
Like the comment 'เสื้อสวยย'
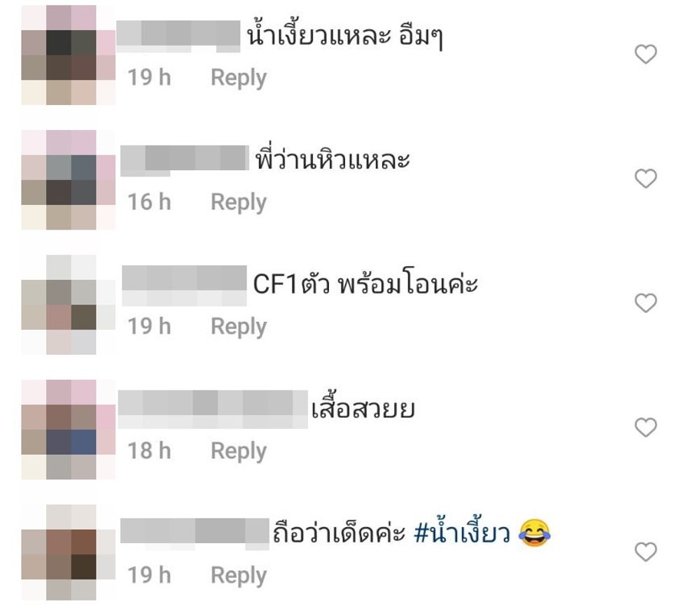pos(645,428)
